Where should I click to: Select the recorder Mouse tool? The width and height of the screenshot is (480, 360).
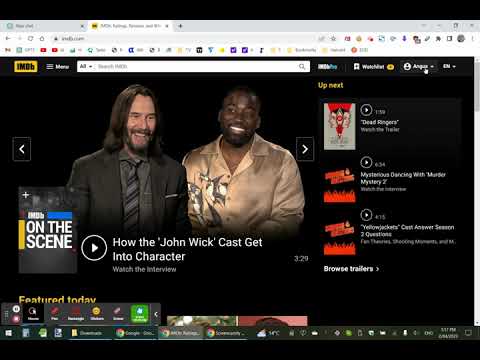tap(33, 314)
